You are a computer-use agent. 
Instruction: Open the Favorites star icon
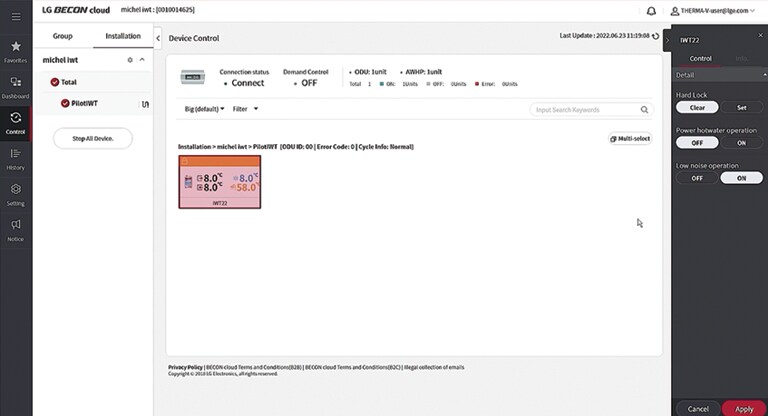click(15, 51)
